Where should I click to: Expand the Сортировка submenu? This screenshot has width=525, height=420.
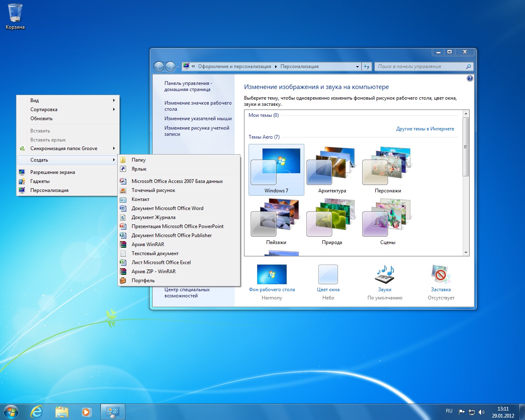pos(68,110)
